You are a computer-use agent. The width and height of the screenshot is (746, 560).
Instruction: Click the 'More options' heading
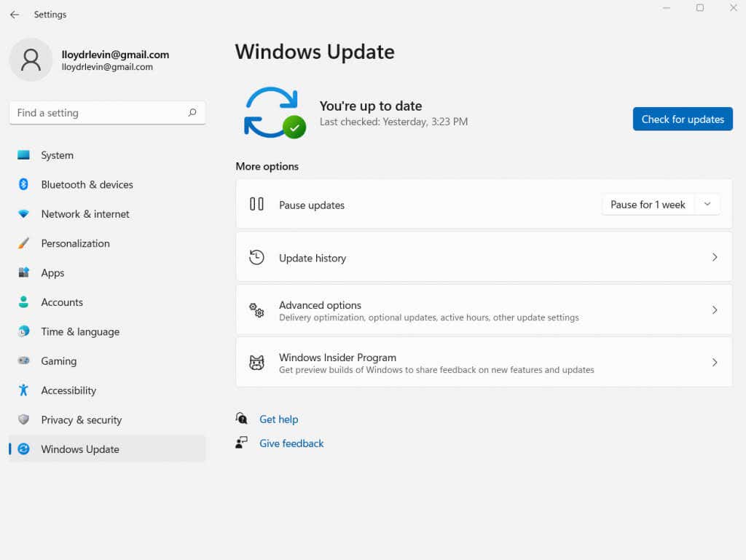[267, 166]
